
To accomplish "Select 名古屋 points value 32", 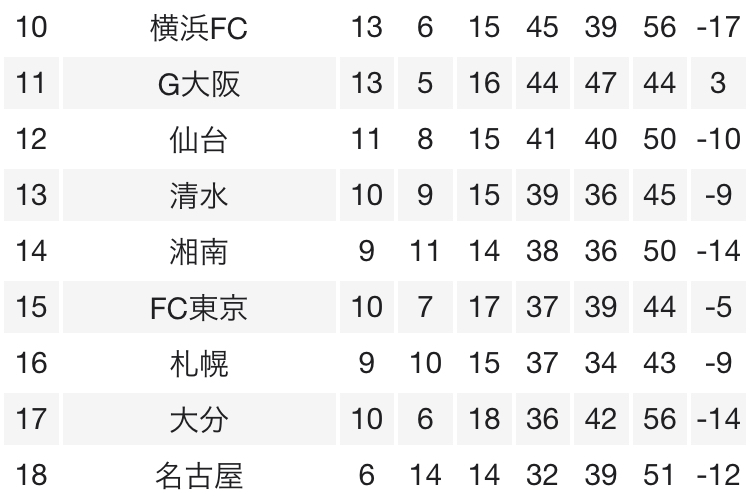I will click(x=542, y=475).
